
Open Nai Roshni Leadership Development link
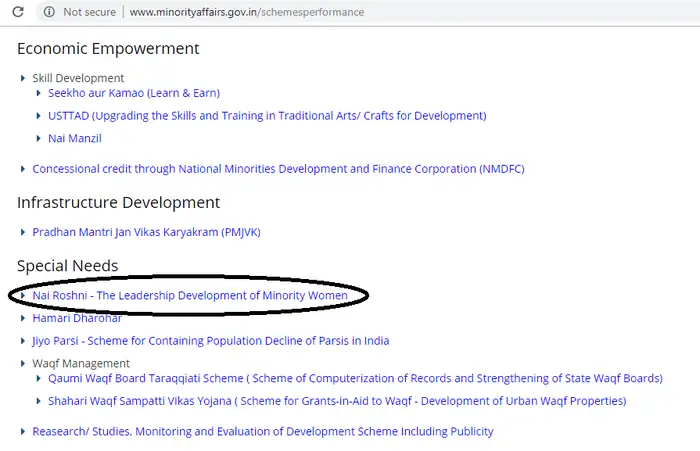[190, 296]
